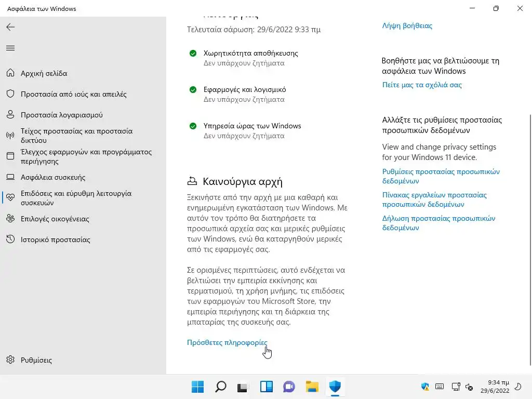Click green check next to Υπηρεσία ώρας των Windows

pos(193,126)
